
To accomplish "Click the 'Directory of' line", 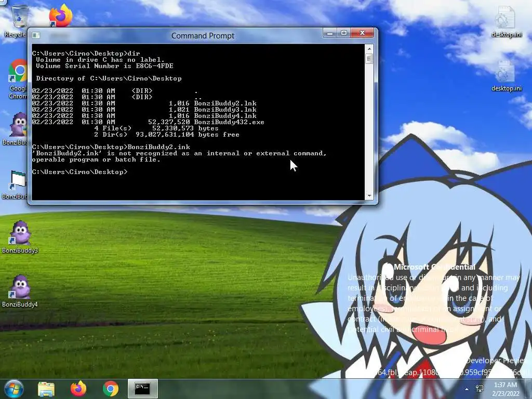I will (x=109, y=78).
